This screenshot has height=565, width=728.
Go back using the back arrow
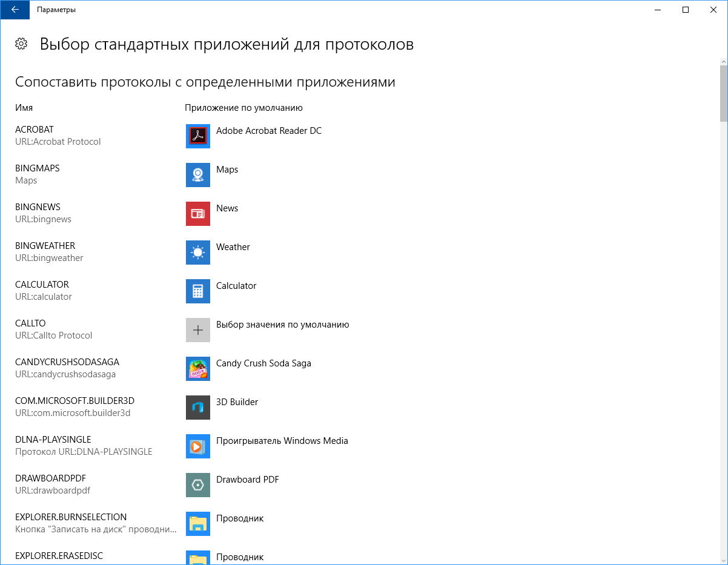(x=15, y=10)
